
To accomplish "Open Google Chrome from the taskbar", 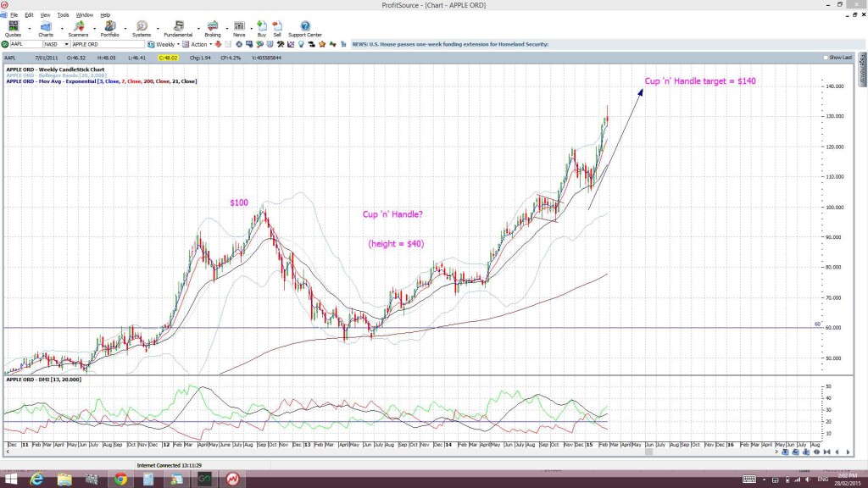I will pos(120,480).
